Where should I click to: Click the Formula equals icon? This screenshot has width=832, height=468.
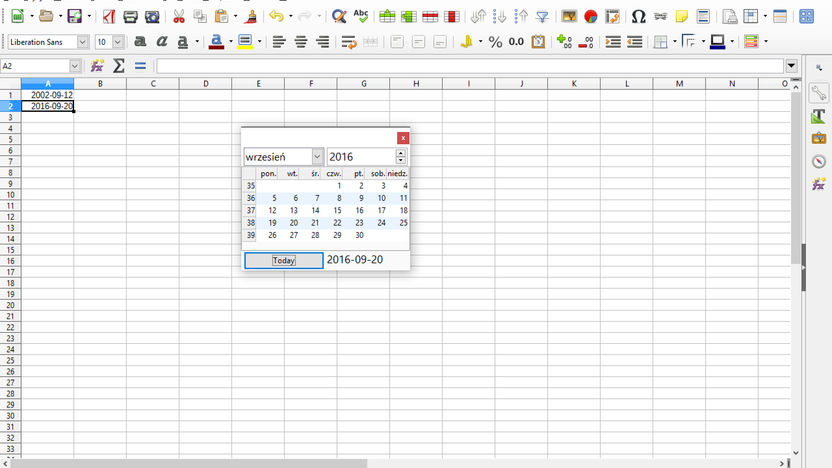click(x=140, y=66)
